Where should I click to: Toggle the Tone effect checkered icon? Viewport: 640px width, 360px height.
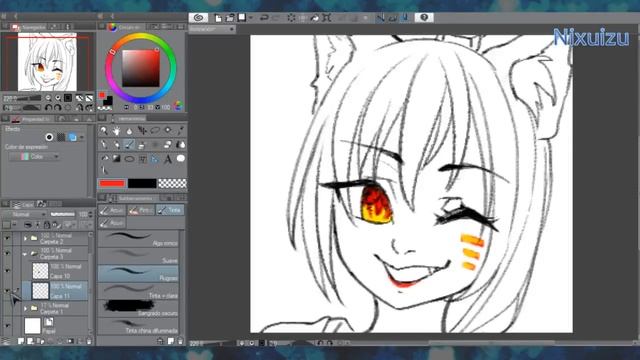pos(61,137)
